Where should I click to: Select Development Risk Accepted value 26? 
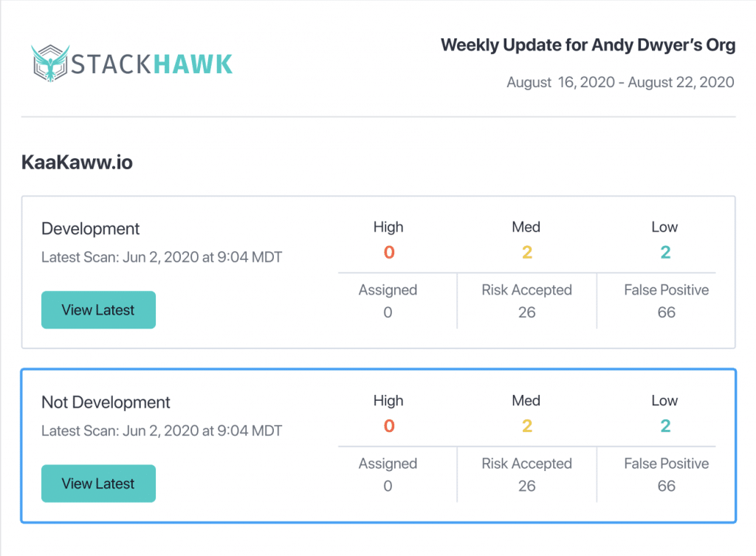point(527,312)
